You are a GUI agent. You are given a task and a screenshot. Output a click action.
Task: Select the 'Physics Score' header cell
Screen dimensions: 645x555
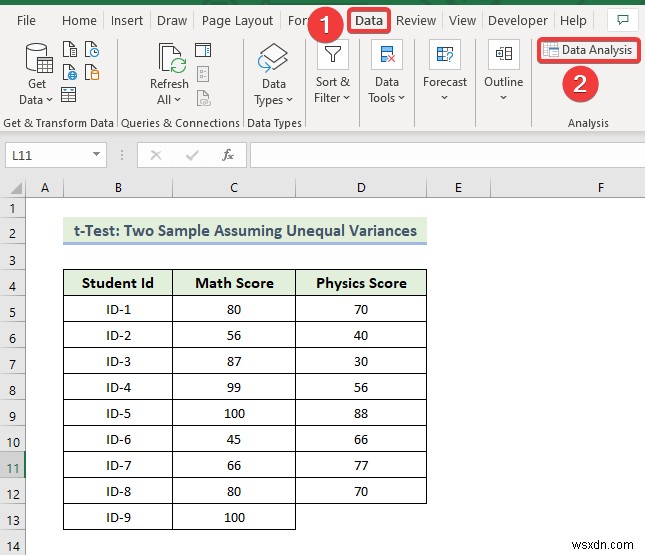(361, 283)
